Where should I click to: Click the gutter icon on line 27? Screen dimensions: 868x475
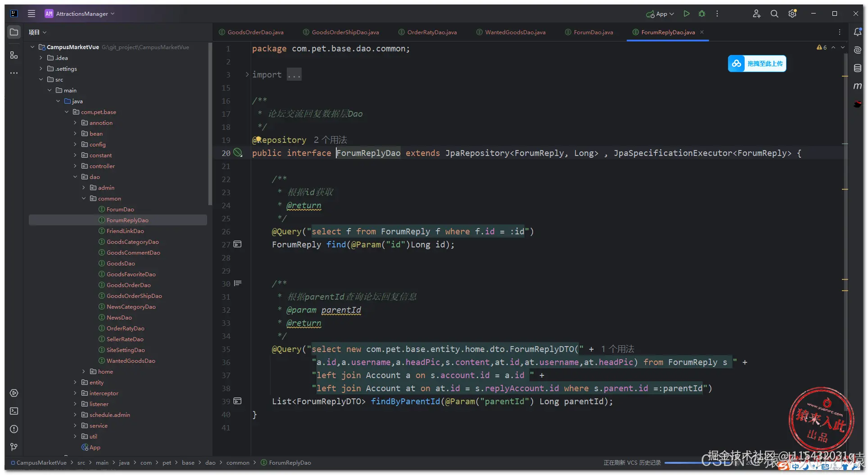(x=238, y=244)
